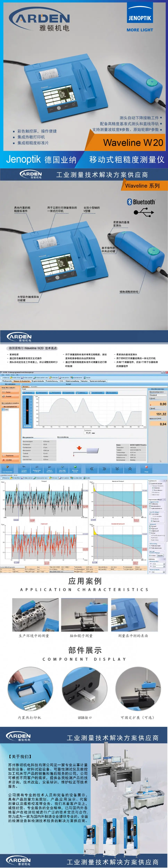Click the USB symbol icon
The width and height of the screenshot is (168, 868).
tap(144, 212)
